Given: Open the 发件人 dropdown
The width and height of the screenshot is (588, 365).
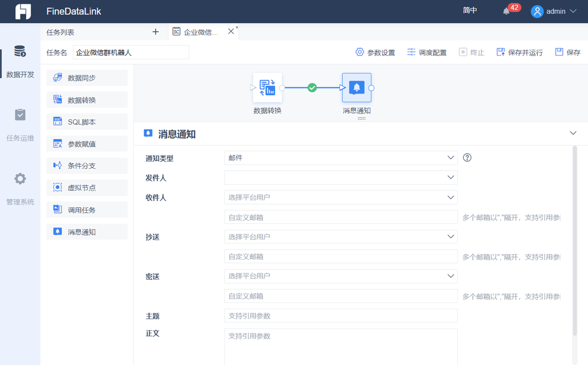Looking at the screenshot, I should click(x=341, y=178).
